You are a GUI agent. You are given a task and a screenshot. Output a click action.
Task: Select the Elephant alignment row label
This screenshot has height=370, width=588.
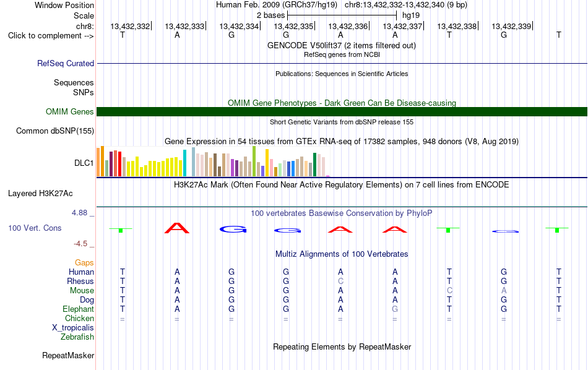point(78,309)
